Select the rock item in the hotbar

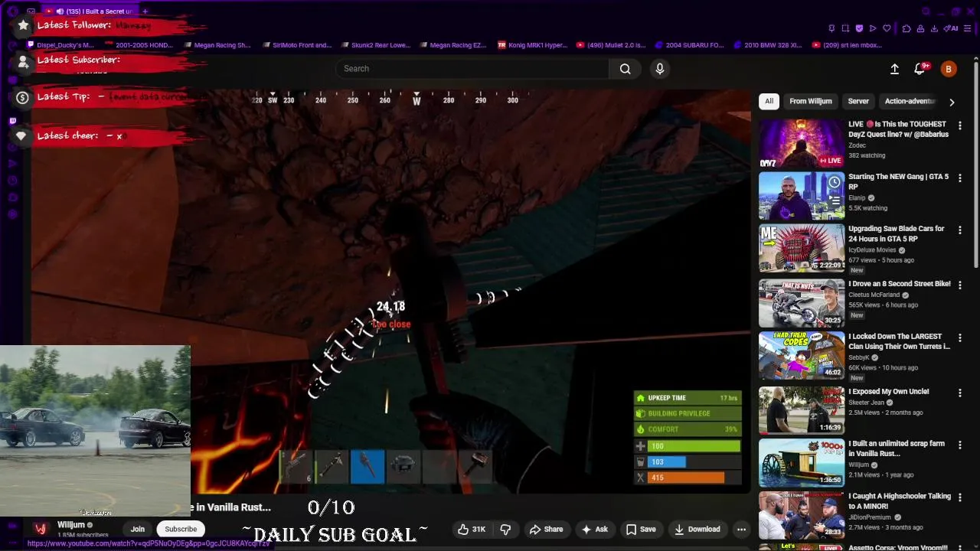click(403, 466)
